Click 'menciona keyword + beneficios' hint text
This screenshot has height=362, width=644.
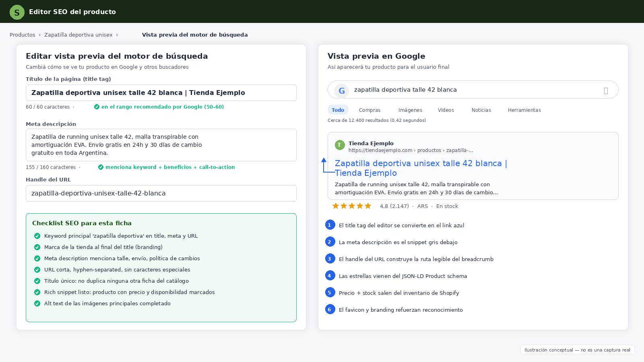tap(170, 167)
